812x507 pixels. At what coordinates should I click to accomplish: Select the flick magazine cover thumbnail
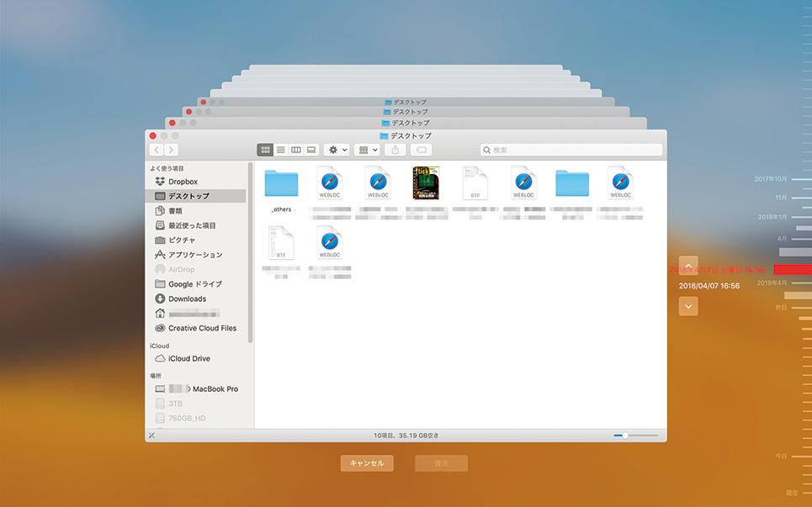426,182
